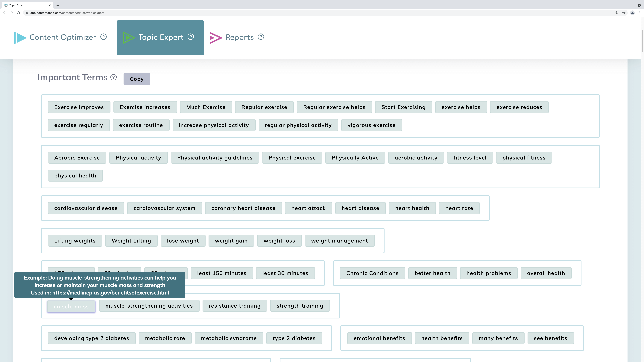Viewport: 644px width, 362px height.
Task: Select the Topic Expert browser tab title
Action: pos(17,5)
